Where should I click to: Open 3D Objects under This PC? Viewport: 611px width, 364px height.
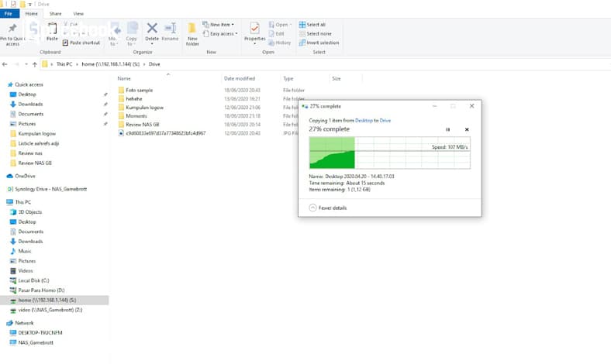point(30,212)
